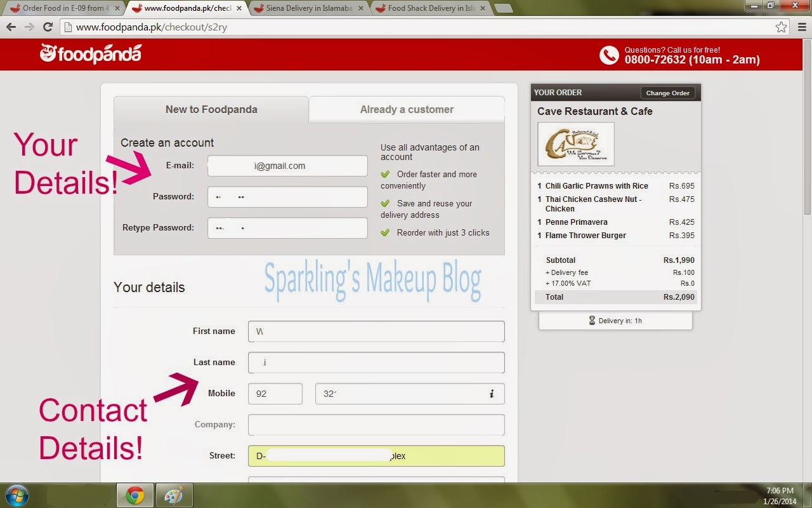
Task: Click the Last name field
Action: 376,363
